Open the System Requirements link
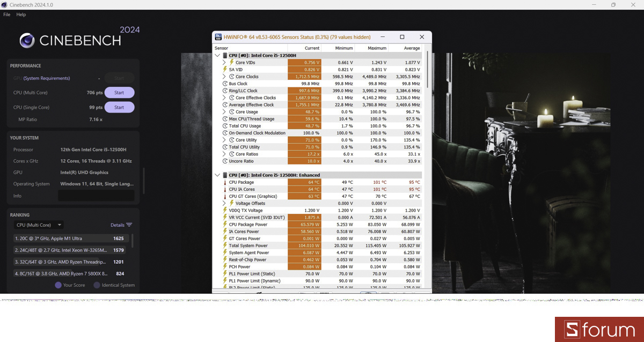The image size is (644, 342). pos(47,78)
